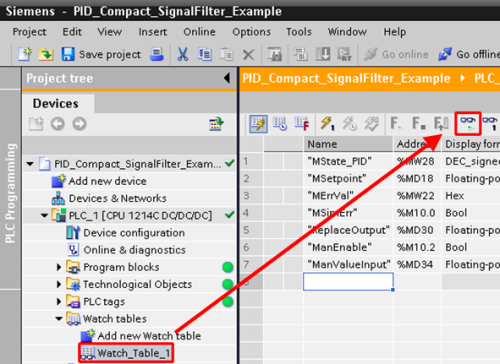Click the empty Name cell in row 8
The width and height of the screenshot is (500, 364).
point(348,282)
